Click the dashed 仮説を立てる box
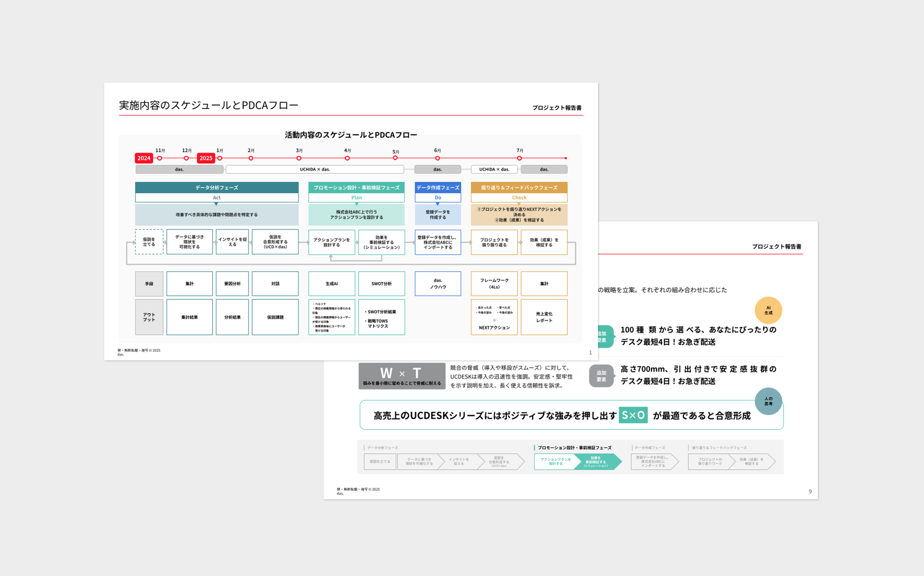924x576 pixels. 149,242
